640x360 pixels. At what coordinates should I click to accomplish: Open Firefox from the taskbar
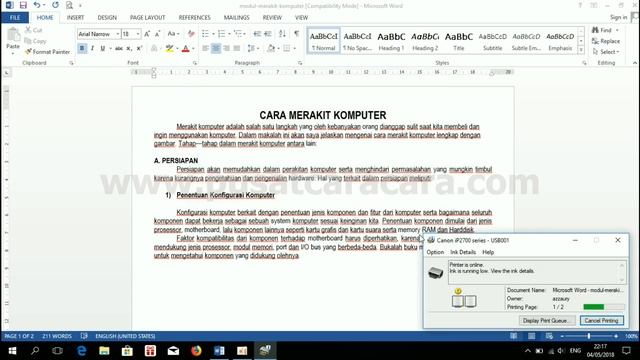tap(196, 351)
